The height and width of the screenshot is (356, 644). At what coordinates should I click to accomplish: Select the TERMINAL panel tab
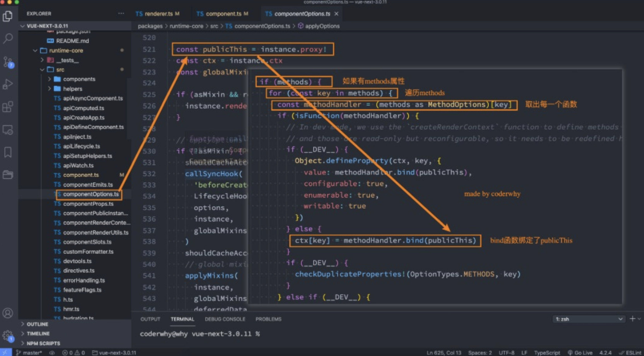(182, 319)
